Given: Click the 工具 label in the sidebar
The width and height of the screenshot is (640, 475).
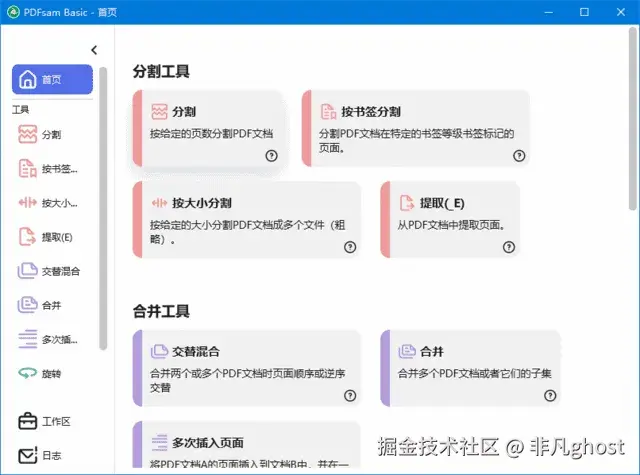Looking at the screenshot, I should tap(20, 109).
